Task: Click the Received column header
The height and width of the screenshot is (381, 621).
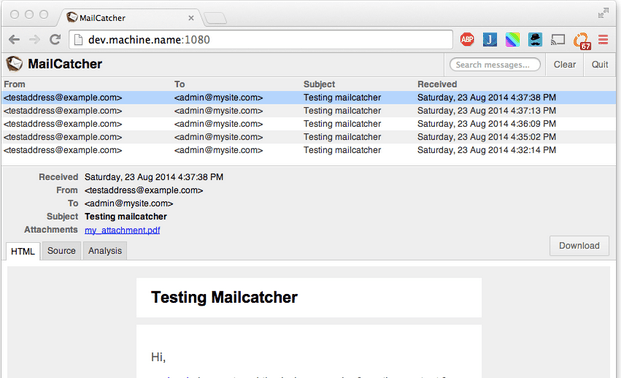Action: pos(437,84)
